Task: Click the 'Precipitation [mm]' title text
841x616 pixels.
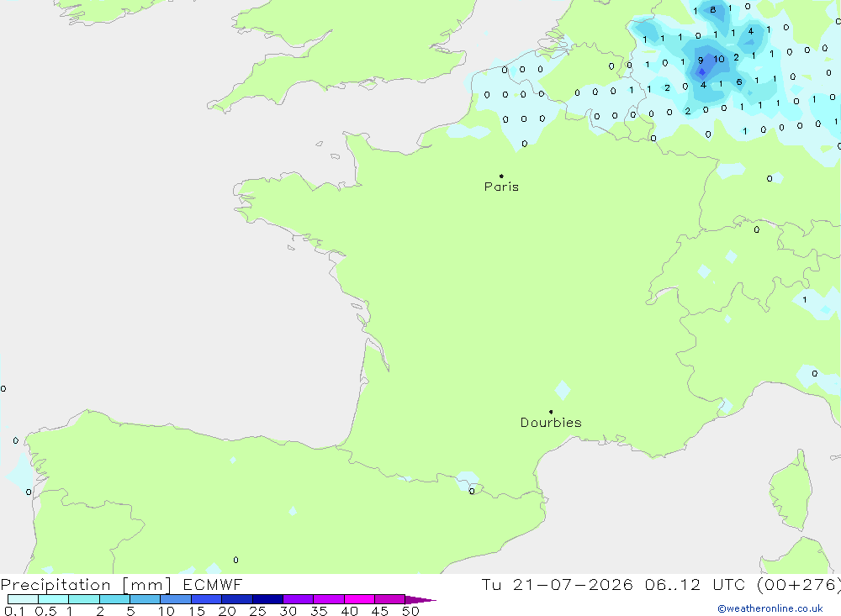Action: [x=87, y=585]
